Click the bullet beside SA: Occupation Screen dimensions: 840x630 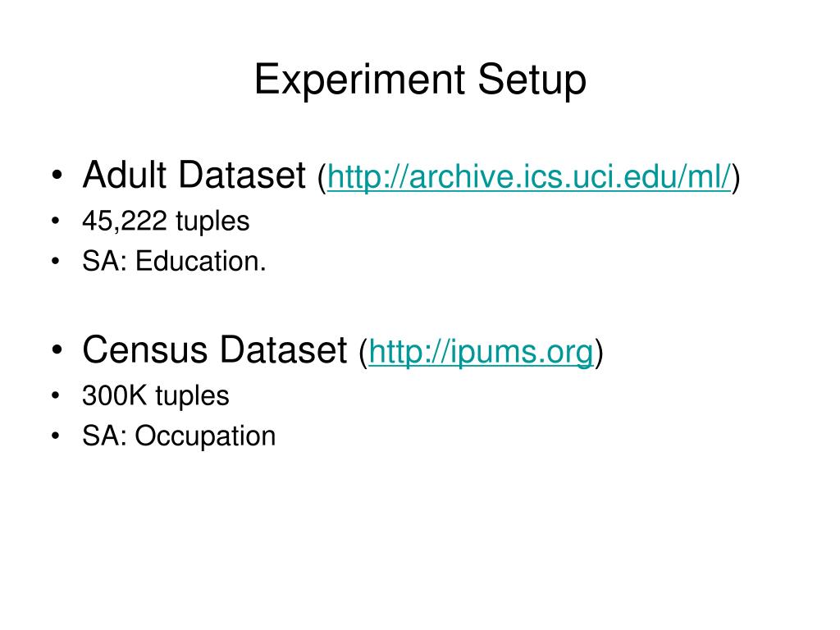[56, 436]
